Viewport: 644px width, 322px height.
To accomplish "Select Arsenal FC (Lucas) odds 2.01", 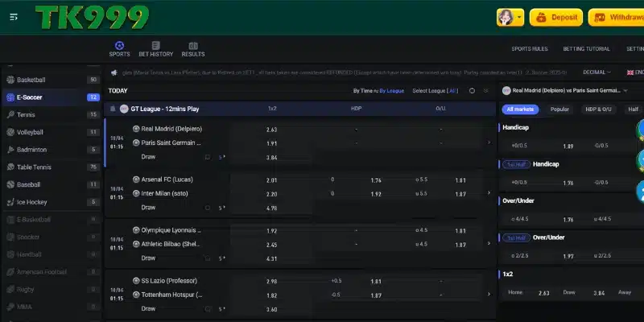I will [271, 180].
